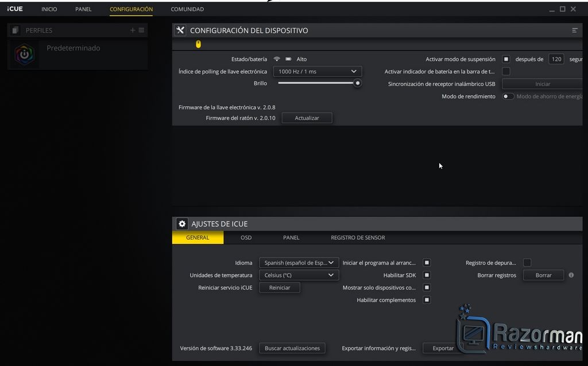Open the temperature units Celsius dropdown
The height and width of the screenshot is (366, 588).
point(299,275)
